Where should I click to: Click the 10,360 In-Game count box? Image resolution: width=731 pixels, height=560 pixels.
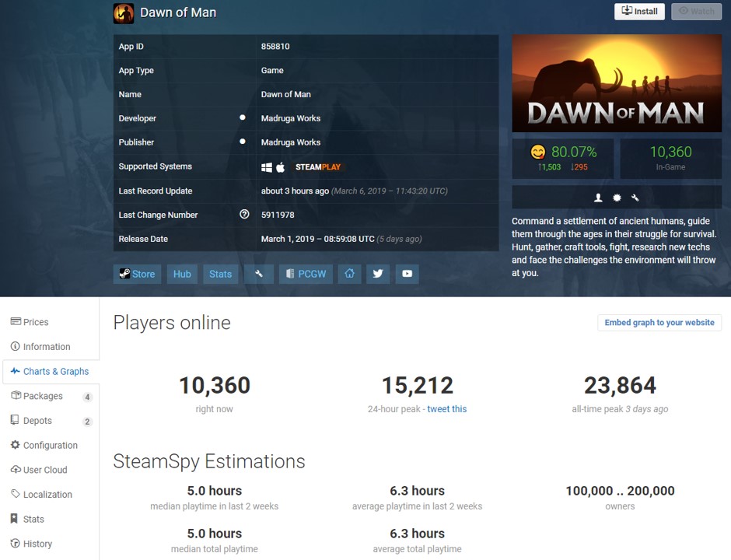671,159
